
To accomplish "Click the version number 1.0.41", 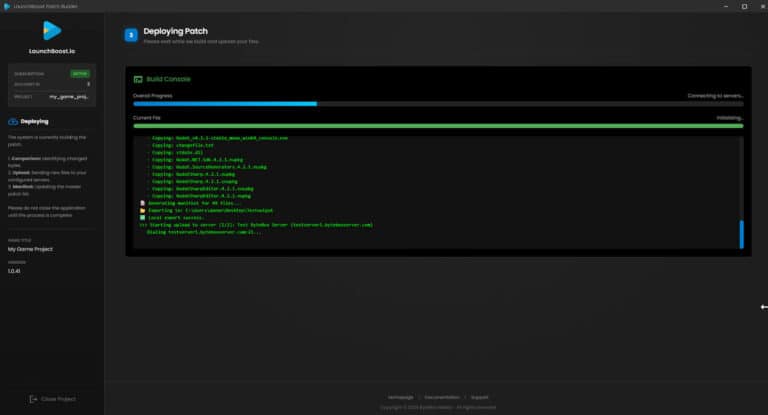I will point(14,271).
